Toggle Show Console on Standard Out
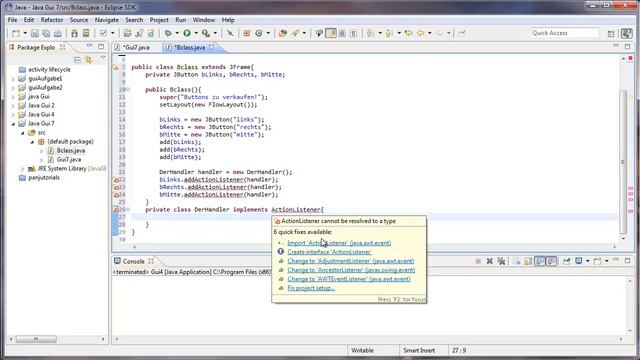 click(x=540, y=261)
